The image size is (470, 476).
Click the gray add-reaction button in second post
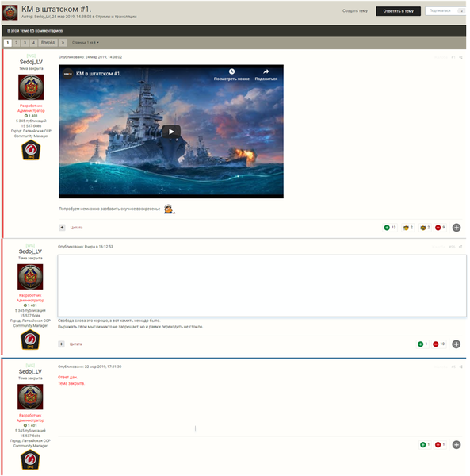click(x=456, y=344)
